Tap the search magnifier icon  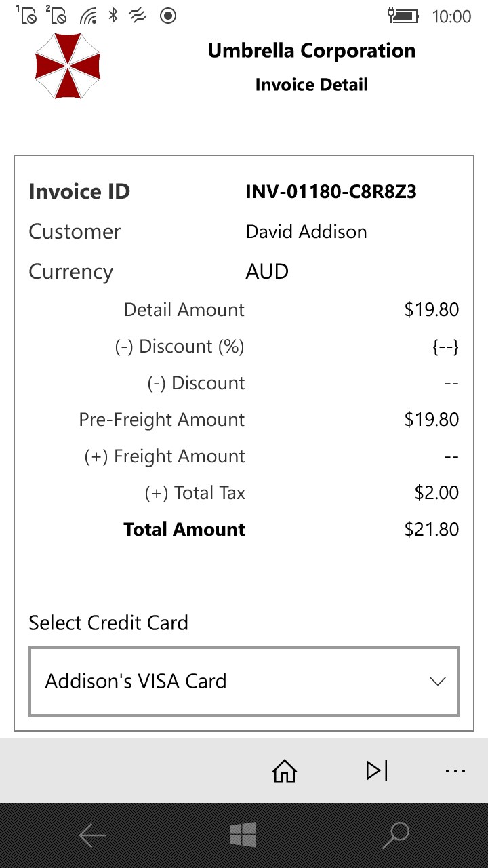(395, 835)
